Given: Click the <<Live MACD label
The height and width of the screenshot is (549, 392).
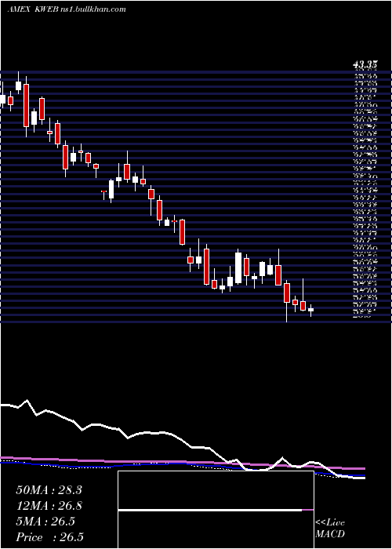Looking at the screenshot, I should tap(330, 529).
